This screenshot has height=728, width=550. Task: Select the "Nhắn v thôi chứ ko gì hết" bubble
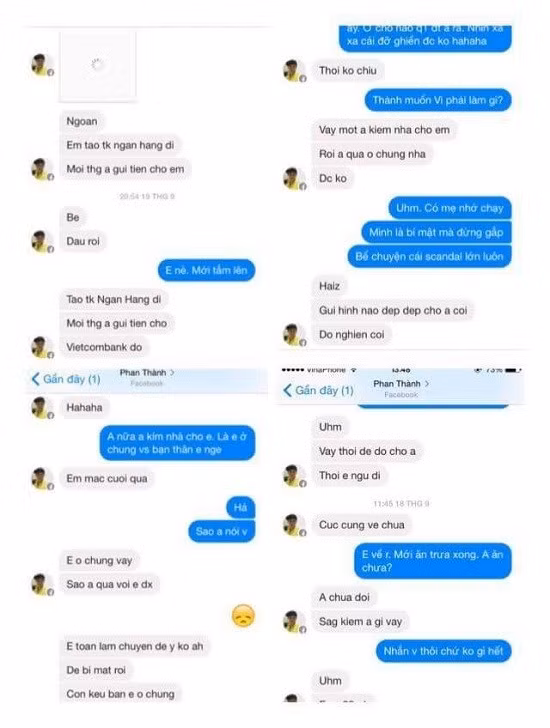443,651
